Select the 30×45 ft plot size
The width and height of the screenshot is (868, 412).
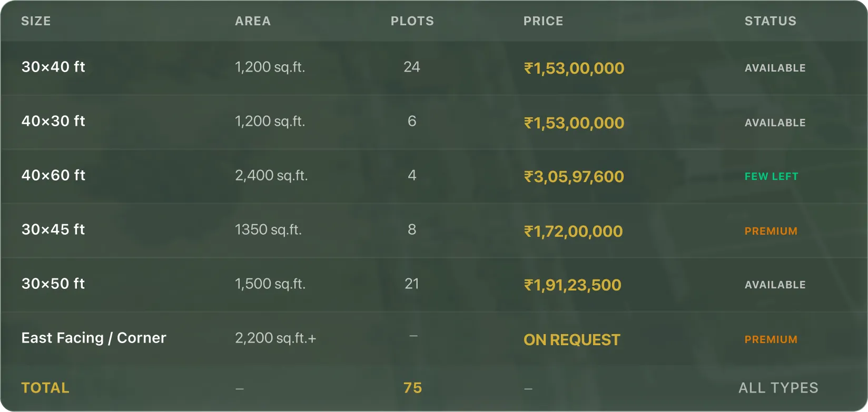point(53,229)
